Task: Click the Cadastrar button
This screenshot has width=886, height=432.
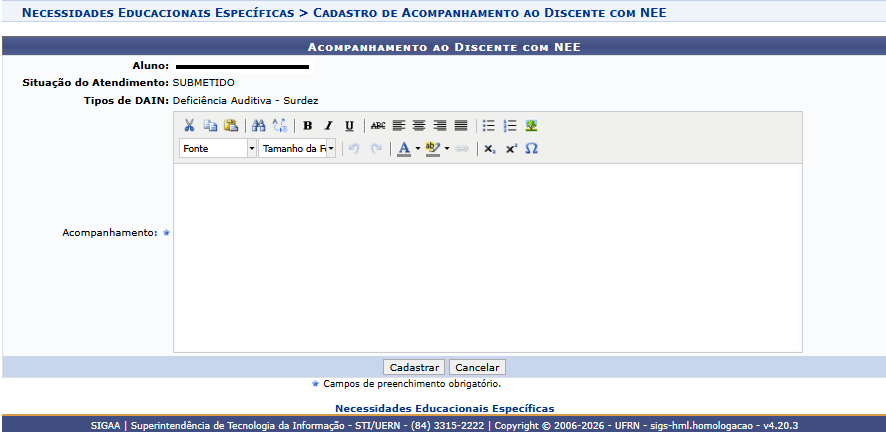Action: tap(414, 368)
